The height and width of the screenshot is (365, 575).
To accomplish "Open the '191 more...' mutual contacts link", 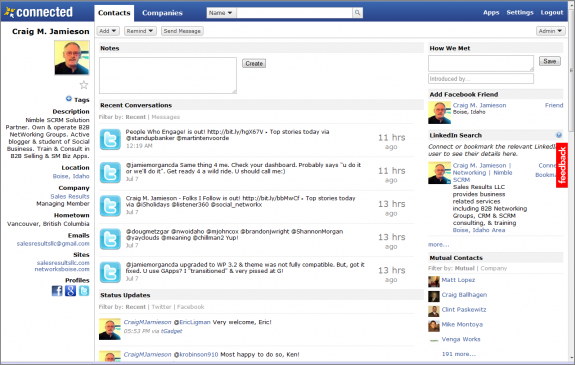I will (x=458, y=354).
